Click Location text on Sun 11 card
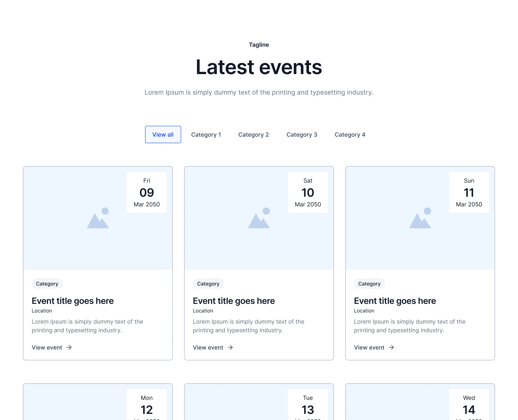518x420 pixels. (x=364, y=311)
